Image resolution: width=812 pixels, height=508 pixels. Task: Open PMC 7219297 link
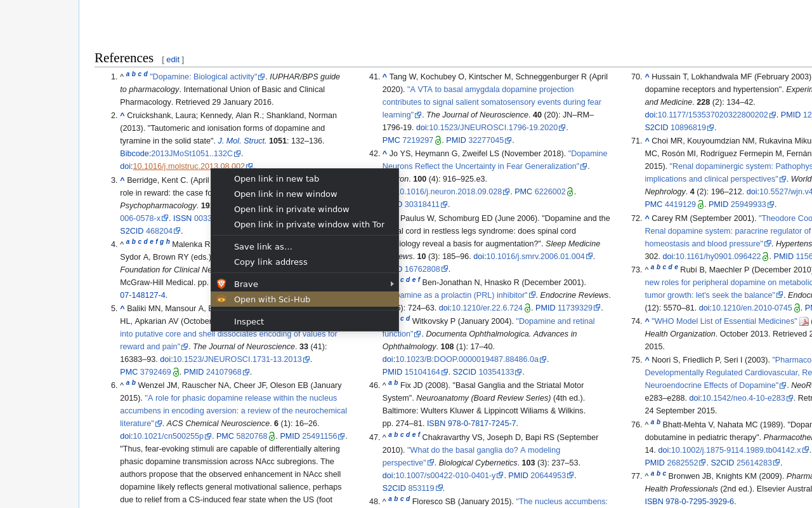pos(417,140)
